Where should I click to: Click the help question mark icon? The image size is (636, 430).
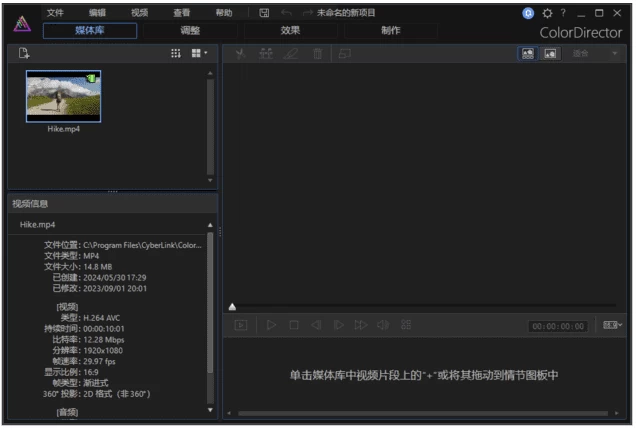(563, 13)
